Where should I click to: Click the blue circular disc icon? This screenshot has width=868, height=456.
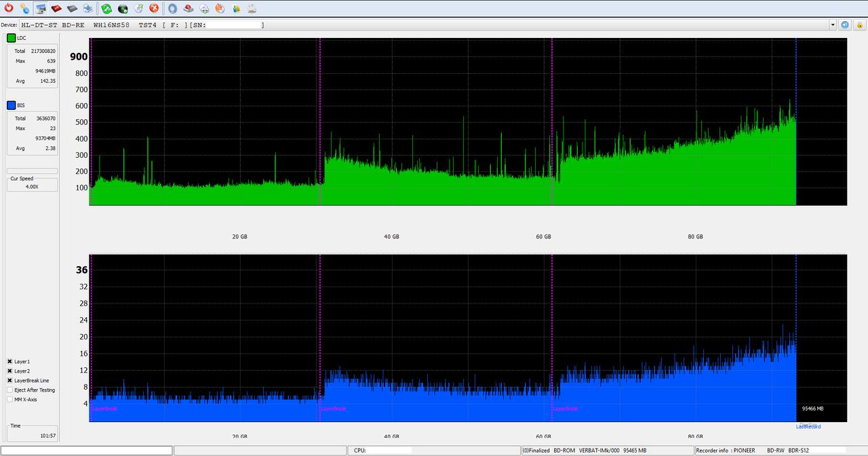(172, 8)
